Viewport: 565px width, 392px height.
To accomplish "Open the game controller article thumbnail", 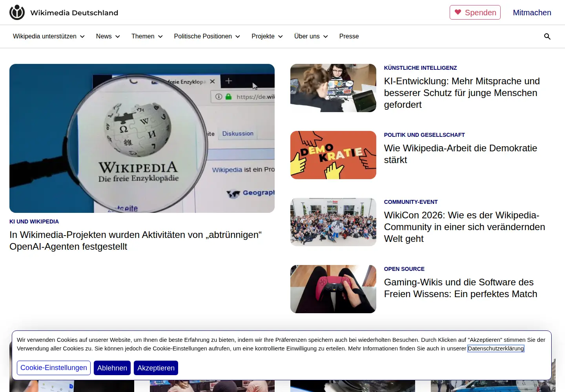I will pos(333,289).
